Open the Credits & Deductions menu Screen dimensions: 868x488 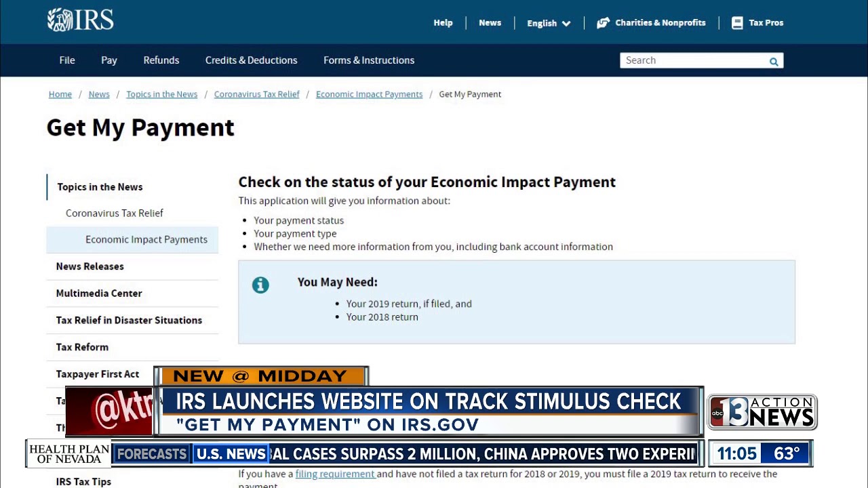click(x=252, y=60)
